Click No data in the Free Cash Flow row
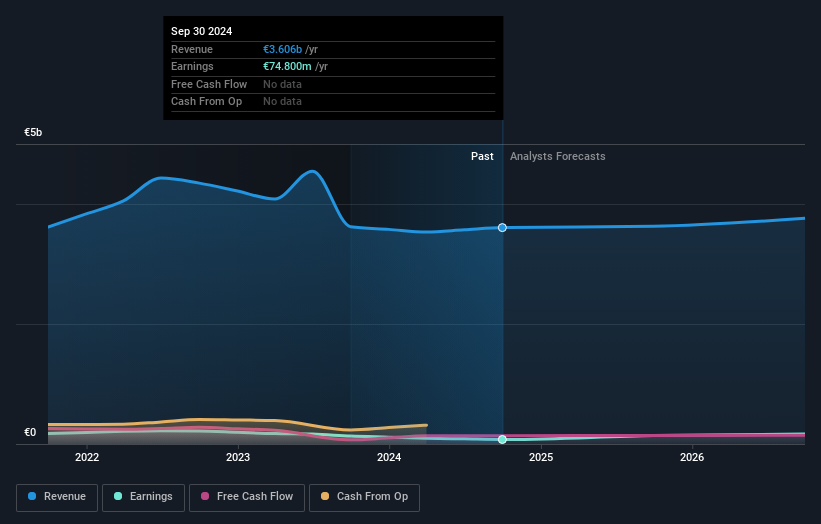 click(282, 84)
